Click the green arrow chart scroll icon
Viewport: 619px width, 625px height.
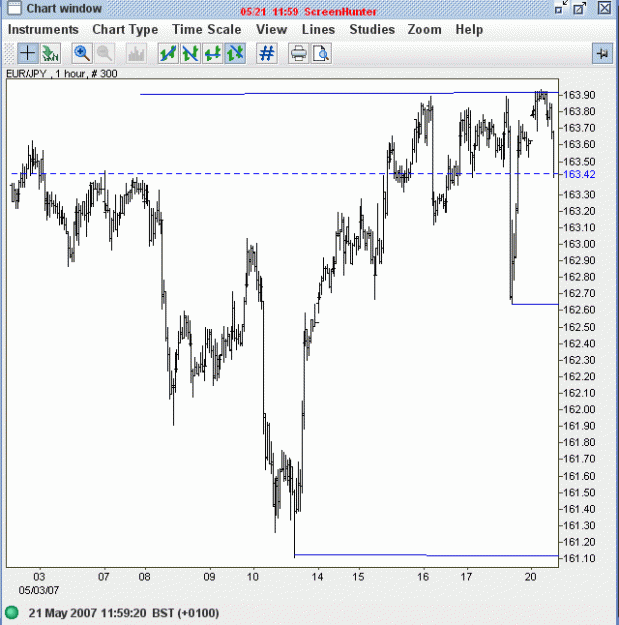tap(50, 53)
